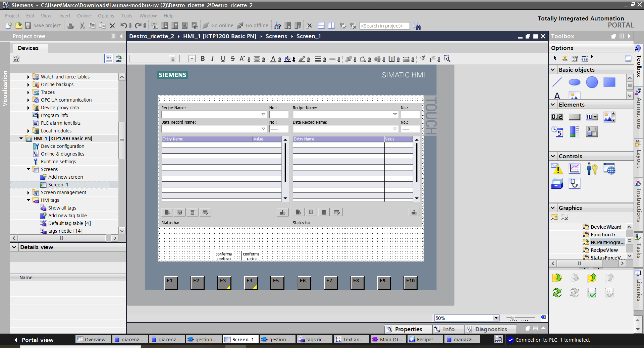Image resolution: width=644 pixels, height=348 pixels.
Task: Choose the Trend view control icon
Action: [x=574, y=169]
